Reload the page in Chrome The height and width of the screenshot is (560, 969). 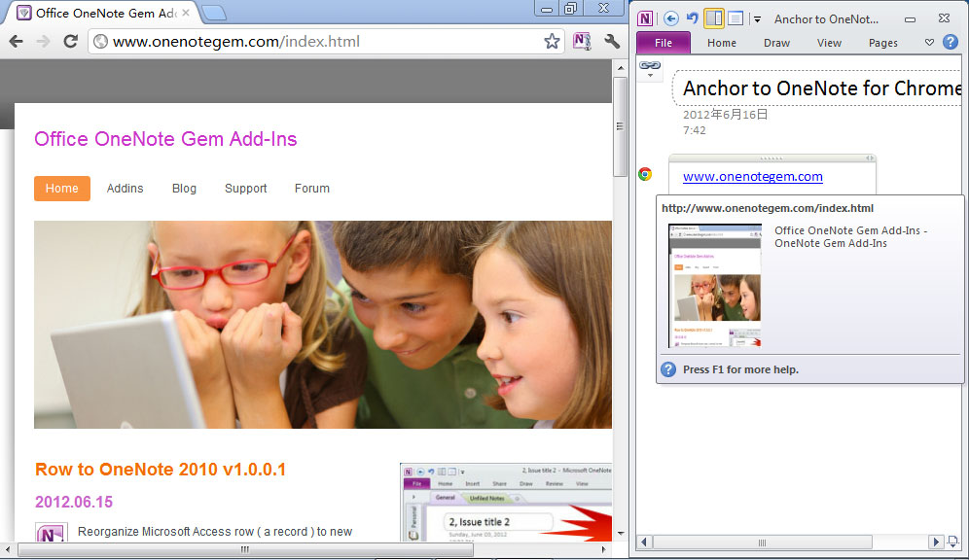click(70, 42)
